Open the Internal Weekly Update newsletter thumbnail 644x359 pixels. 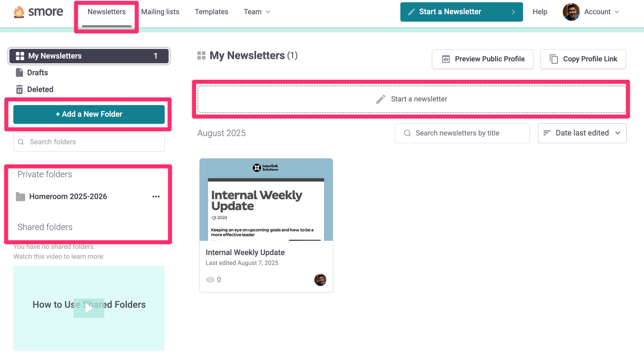coord(266,200)
